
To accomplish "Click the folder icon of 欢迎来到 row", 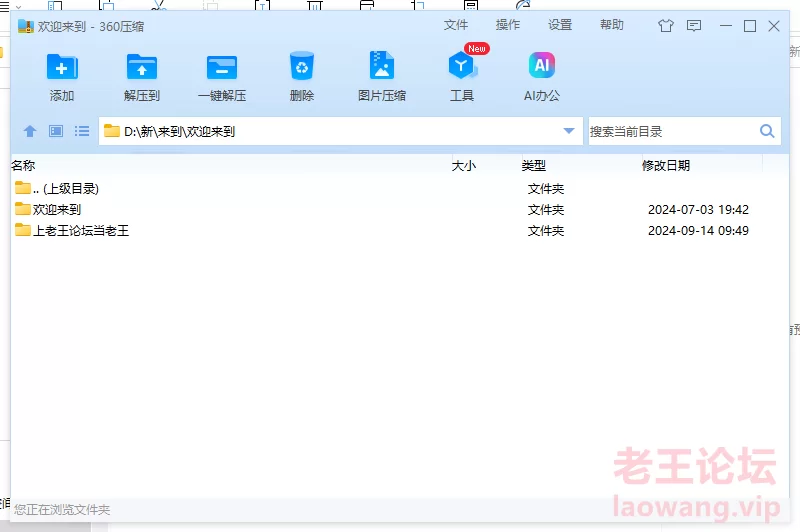I will 22,209.
